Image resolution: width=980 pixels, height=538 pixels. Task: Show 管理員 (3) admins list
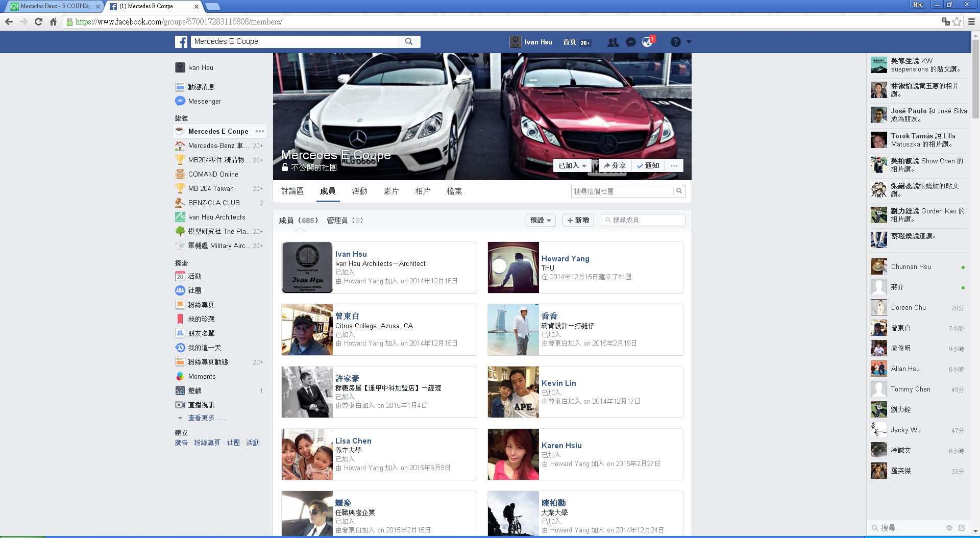click(x=345, y=220)
